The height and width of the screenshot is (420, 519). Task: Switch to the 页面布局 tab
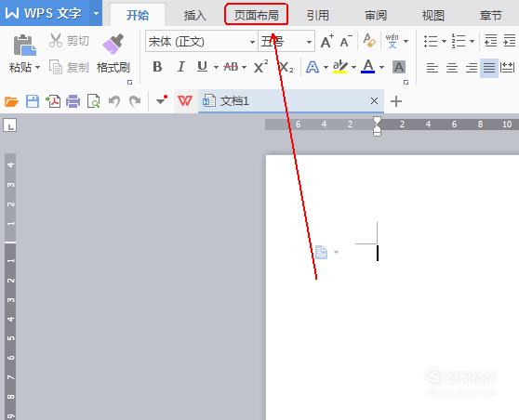point(256,15)
